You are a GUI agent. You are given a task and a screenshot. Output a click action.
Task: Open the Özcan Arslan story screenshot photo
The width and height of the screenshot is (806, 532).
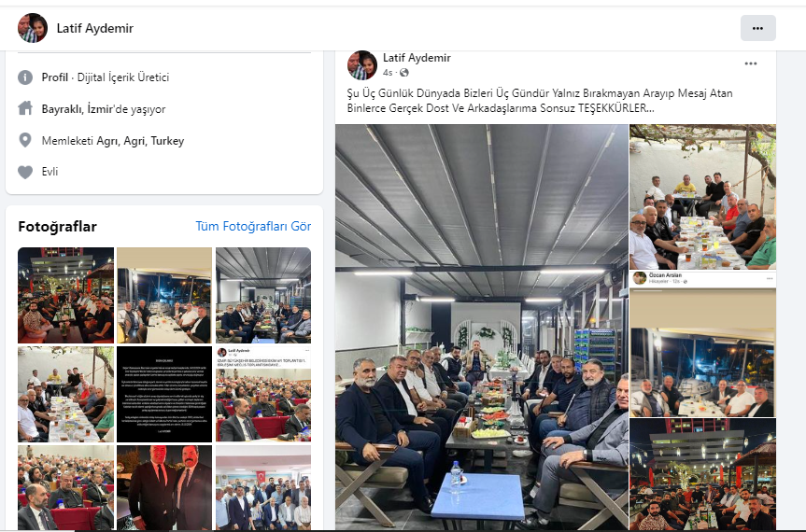point(702,344)
